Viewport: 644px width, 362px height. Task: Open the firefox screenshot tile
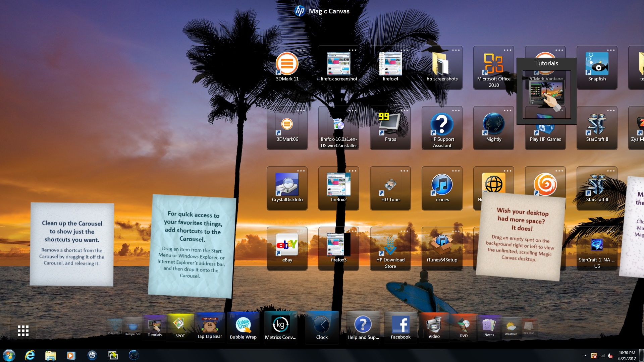tap(339, 67)
